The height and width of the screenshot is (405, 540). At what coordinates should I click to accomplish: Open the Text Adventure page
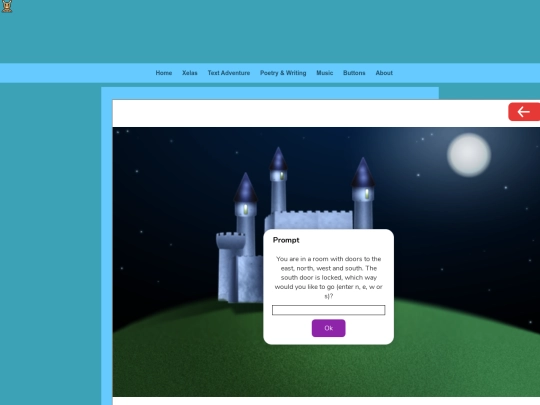pos(229,73)
